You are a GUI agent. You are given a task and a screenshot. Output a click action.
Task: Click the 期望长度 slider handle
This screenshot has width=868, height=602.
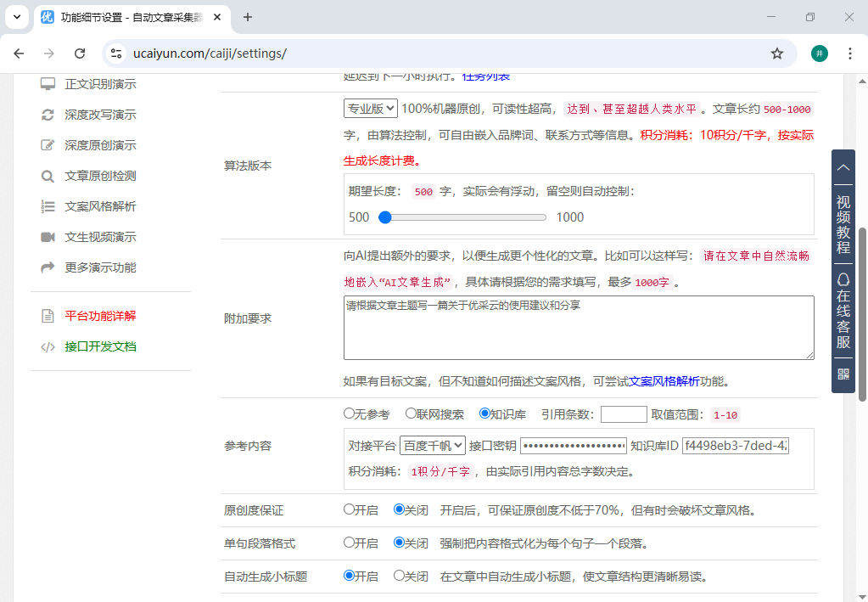pos(384,217)
